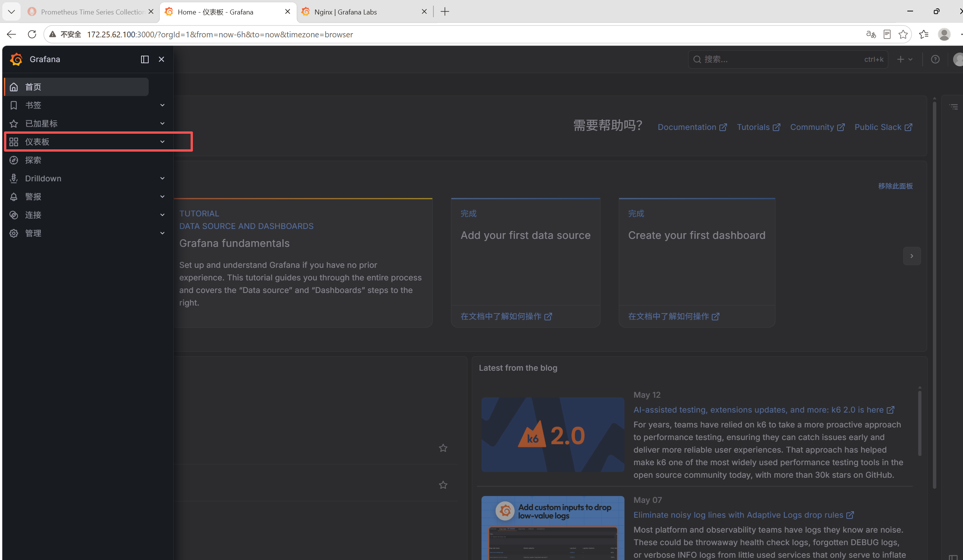Show next onboarding cards with right arrow

(912, 256)
